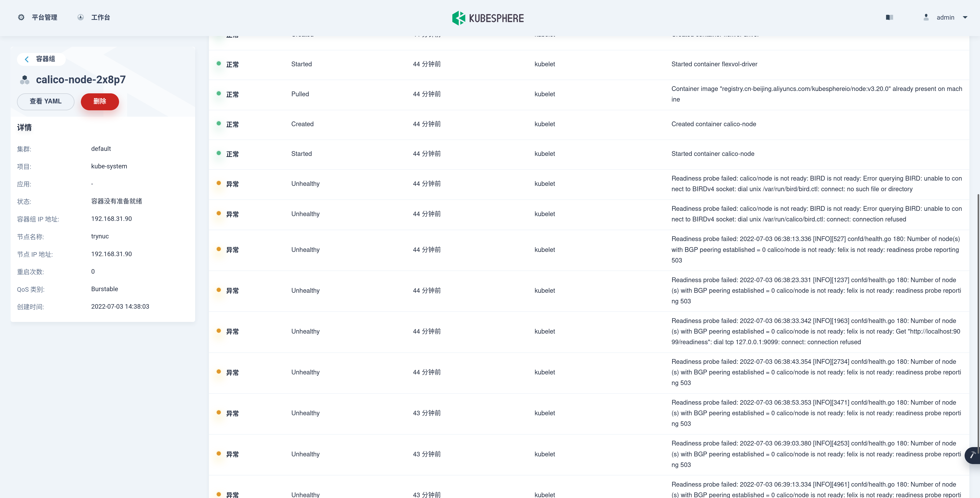Click the documentation book icon
Image resolution: width=980 pixels, height=498 pixels.
[889, 18]
